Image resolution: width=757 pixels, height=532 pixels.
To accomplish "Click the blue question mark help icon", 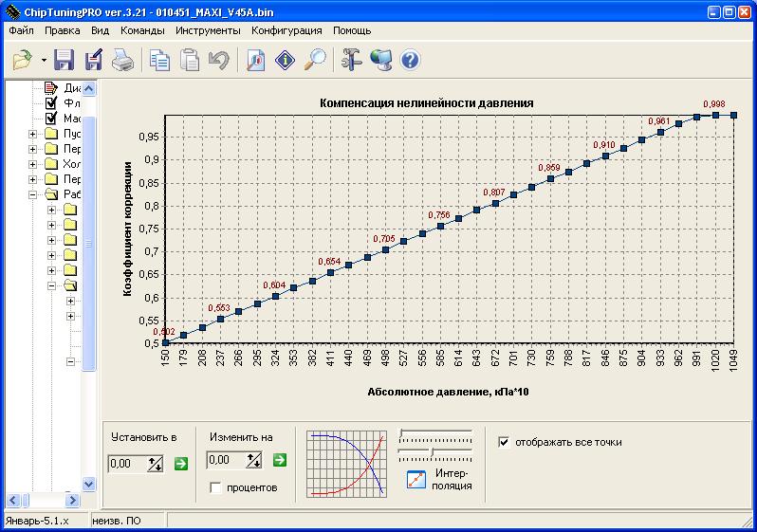I will pyautogui.click(x=410, y=61).
